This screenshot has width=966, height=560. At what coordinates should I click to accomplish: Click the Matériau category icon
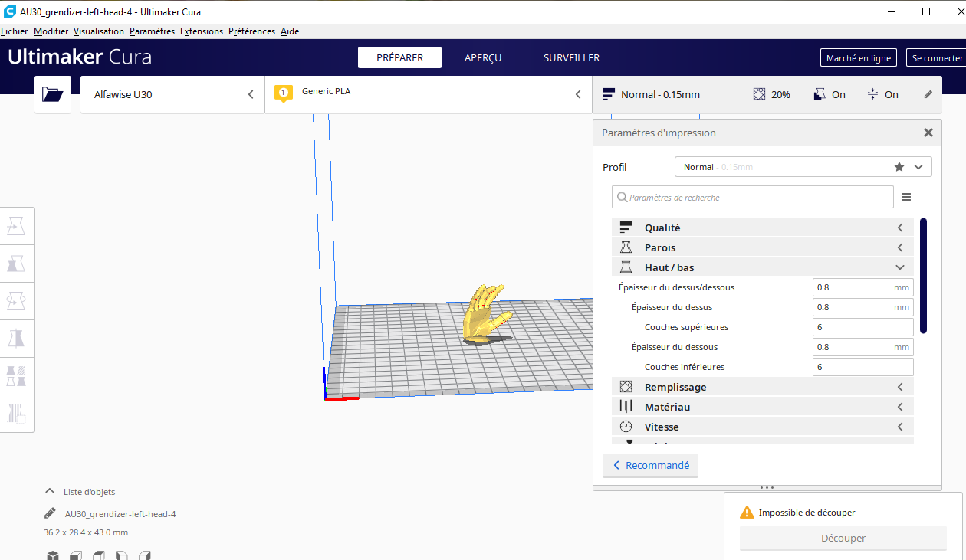pyautogui.click(x=626, y=407)
